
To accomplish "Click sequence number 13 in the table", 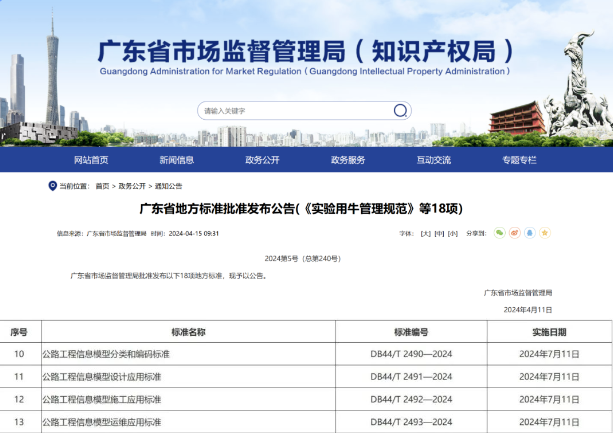I will tap(19, 422).
